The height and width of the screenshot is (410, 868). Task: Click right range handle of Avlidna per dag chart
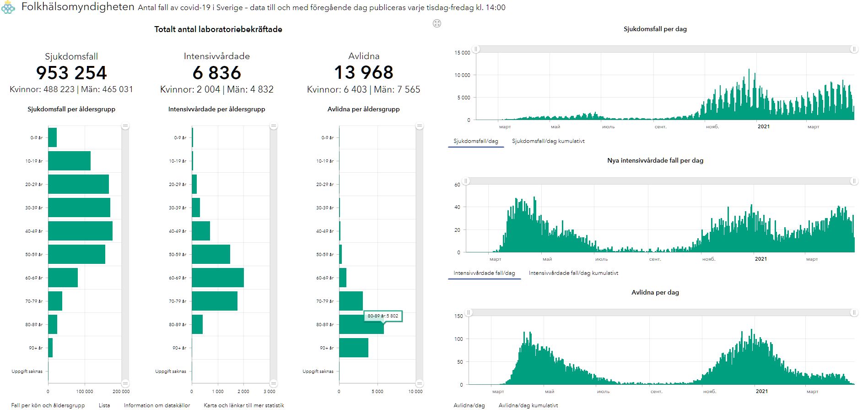[854, 312]
